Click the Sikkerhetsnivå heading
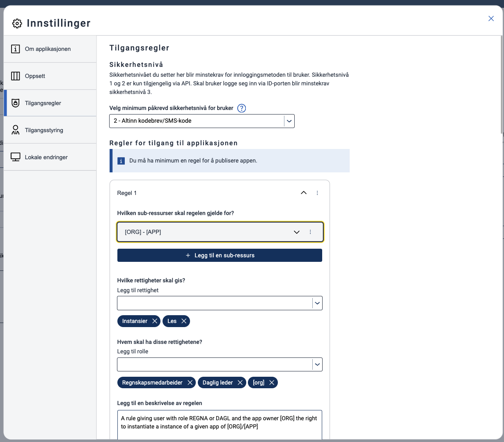 136,64
